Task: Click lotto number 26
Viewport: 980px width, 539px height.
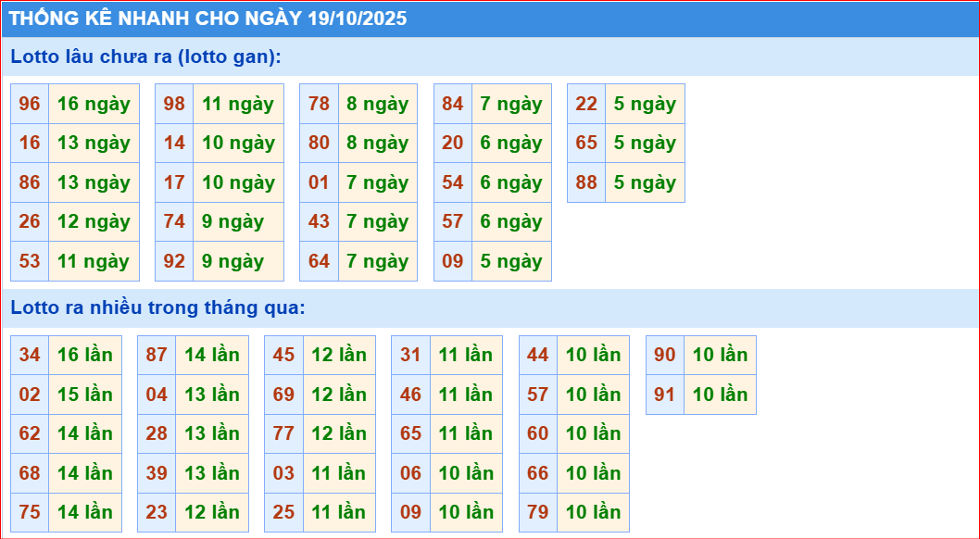Action: pyautogui.click(x=30, y=221)
